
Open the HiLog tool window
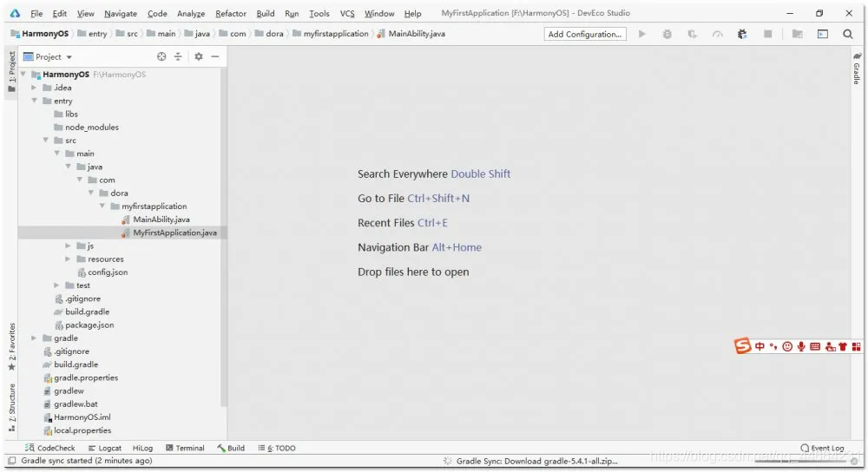pyautogui.click(x=142, y=448)
